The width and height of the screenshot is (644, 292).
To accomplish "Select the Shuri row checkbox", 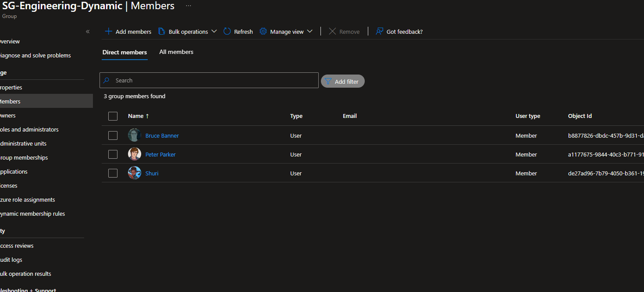I will coord(113,173).
